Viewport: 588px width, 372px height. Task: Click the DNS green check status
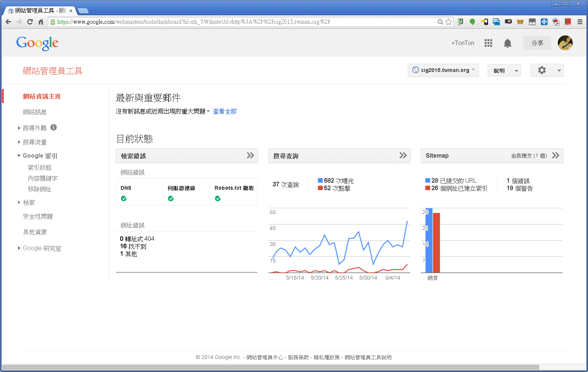click(123, 199)
